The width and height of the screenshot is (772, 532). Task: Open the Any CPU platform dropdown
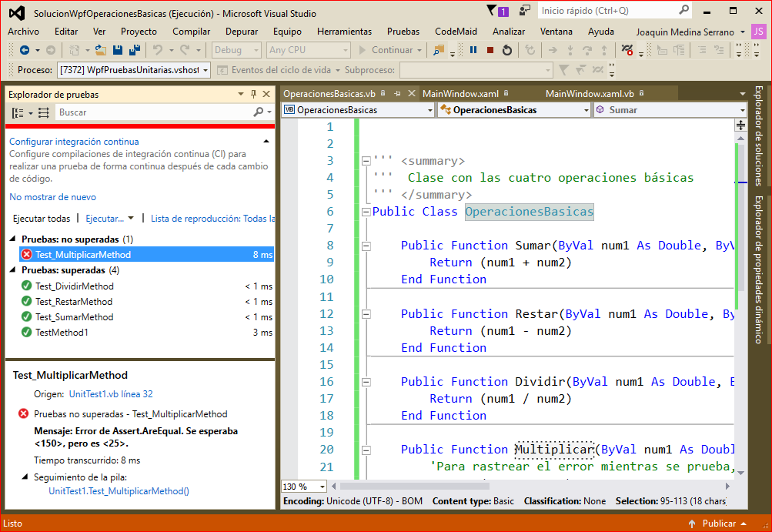(309, 50)
